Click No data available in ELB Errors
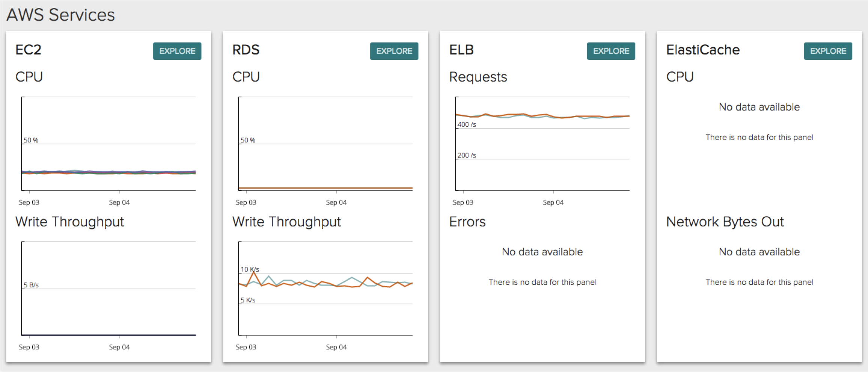 (x=542, y=252)
